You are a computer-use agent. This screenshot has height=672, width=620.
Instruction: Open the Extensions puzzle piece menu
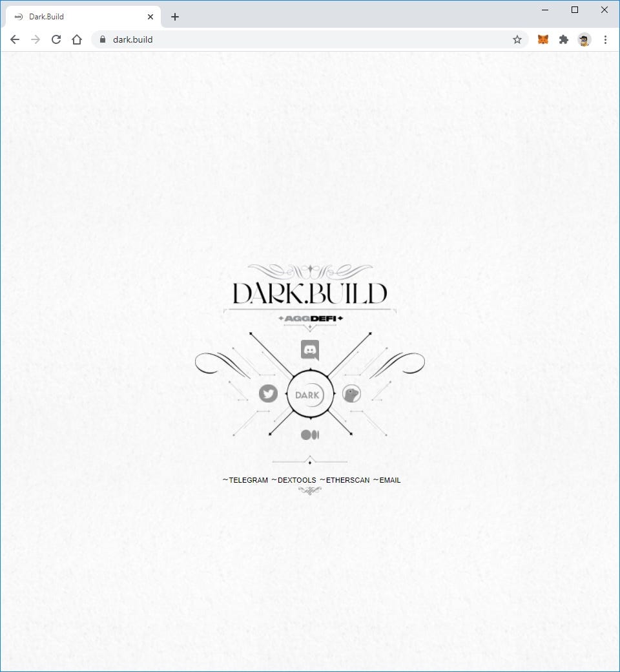pyautogui.click(x=563, y=39)
